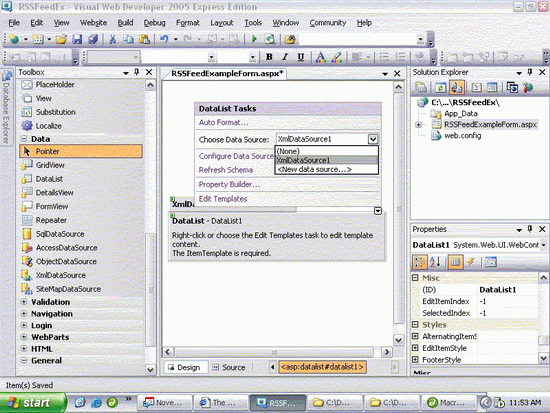
Task: Click Nest Related Files icon in Solution Explorer
Action: 456,87
